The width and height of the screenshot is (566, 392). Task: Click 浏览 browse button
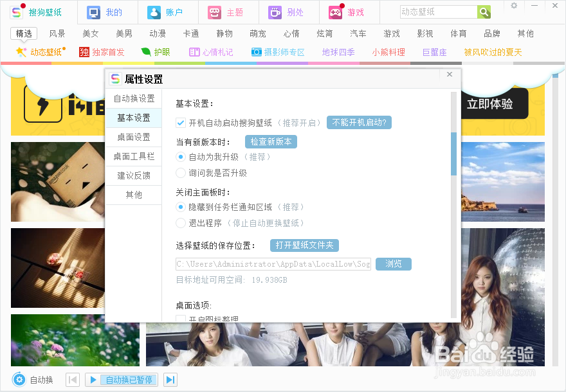tap(394, 264)
